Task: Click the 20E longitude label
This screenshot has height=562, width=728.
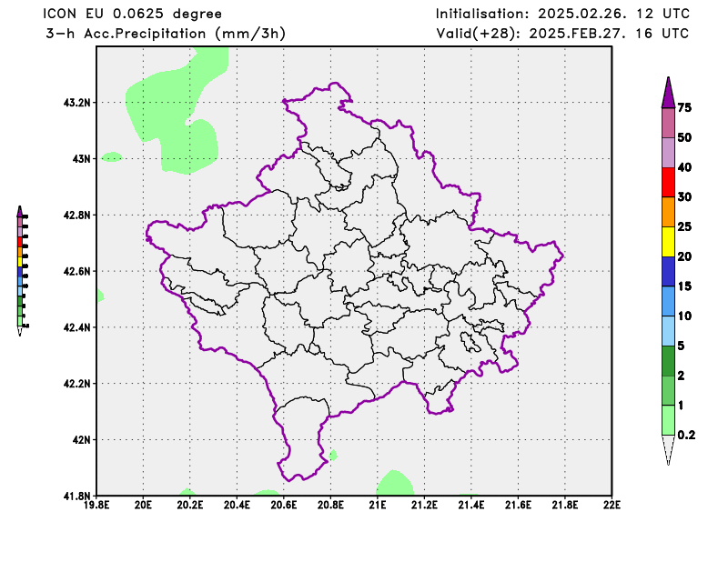Action: (143, 505)
